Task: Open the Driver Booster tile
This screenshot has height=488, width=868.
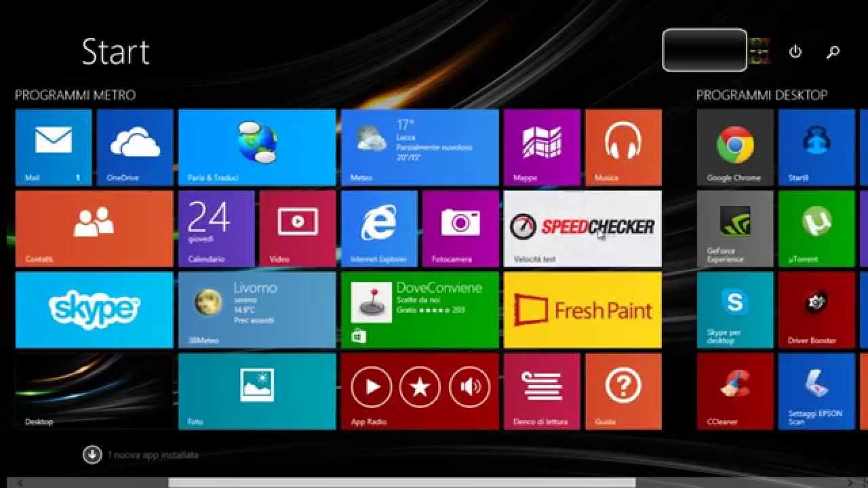Action: (816, 310)
